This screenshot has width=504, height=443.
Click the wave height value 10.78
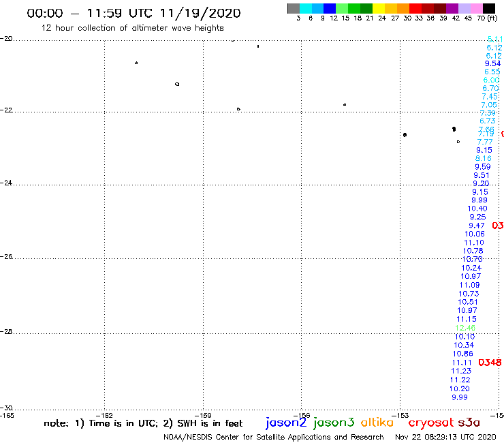[x=473, y=251]
